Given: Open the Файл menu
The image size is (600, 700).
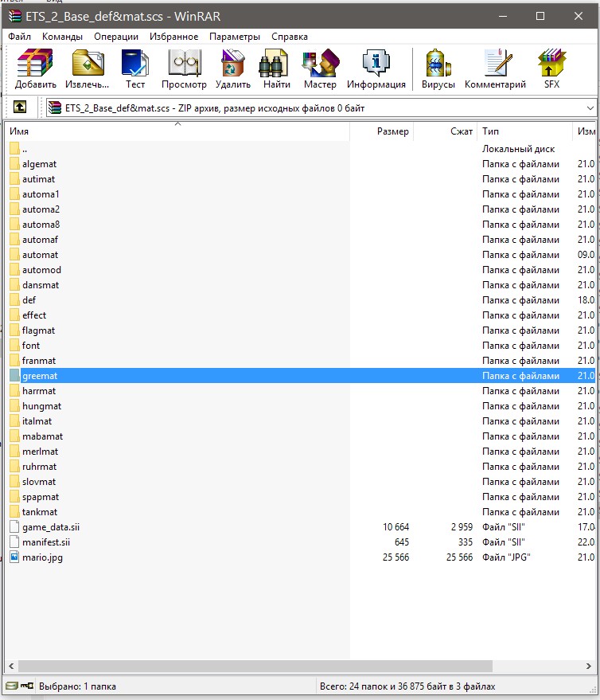Looking at the screenshot, I should [x=19, y=37].
